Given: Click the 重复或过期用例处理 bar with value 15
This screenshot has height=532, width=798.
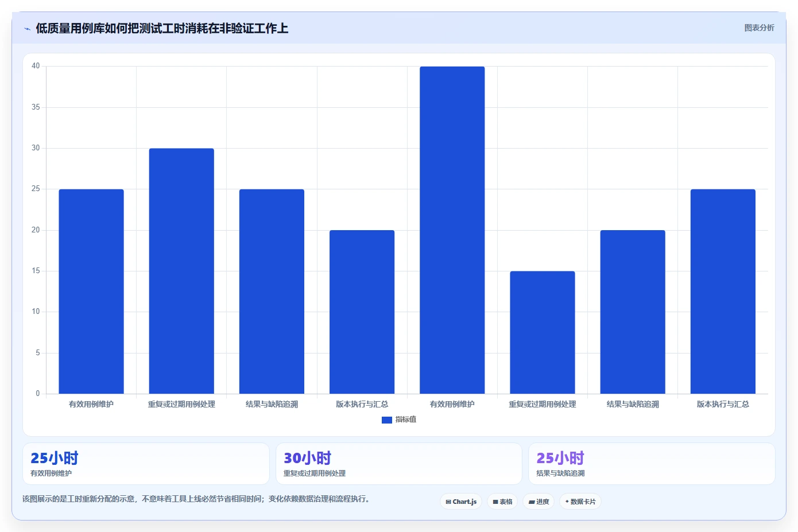Looking at the screenshot, I should [543, 332].
